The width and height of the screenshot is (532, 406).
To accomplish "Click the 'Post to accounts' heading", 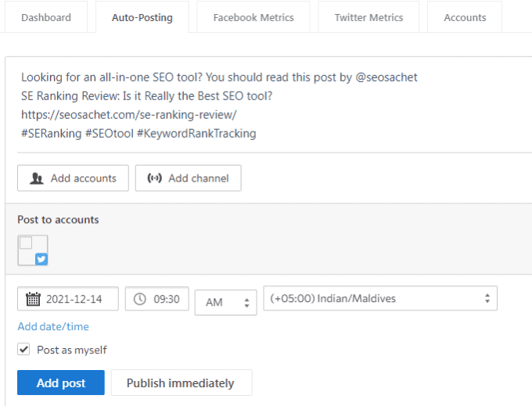I will point(58,220).
